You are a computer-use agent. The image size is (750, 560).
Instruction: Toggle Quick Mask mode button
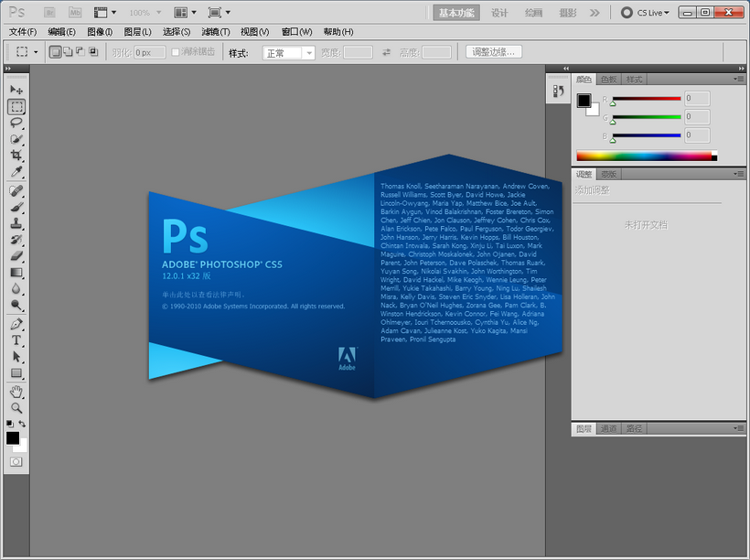tap(16, 462)
